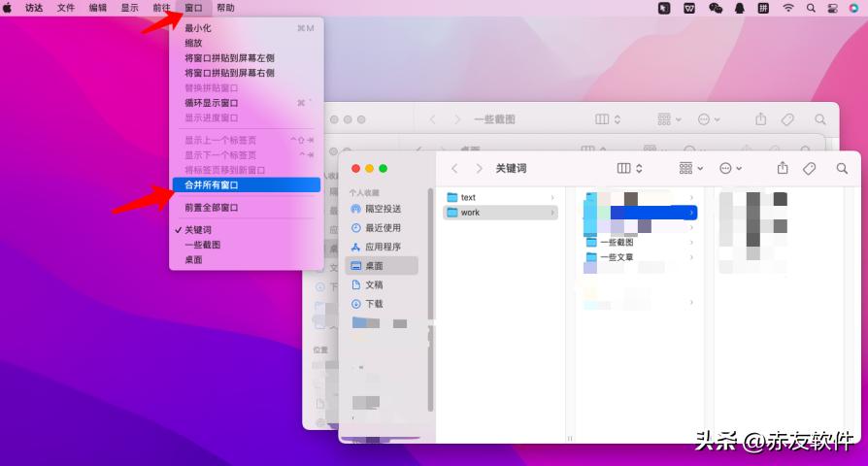The image size is (868, 466).
Task: Open action menu in 一些截图 window
Action: [x=709, y=119]
